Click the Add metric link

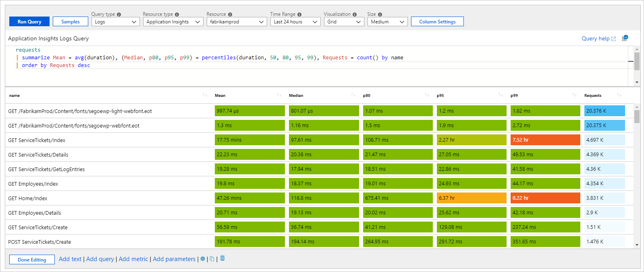pos(133,259)
